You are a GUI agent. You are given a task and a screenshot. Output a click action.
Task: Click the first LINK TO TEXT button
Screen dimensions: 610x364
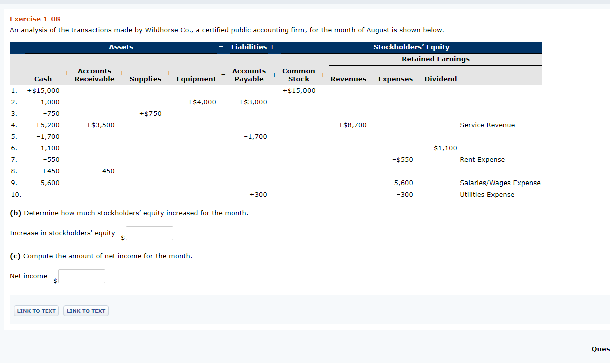point(36,311)
